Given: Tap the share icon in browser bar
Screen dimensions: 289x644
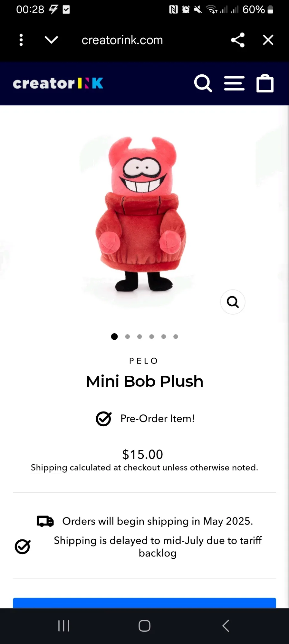Looking at the screenshot, I should 238,40.
